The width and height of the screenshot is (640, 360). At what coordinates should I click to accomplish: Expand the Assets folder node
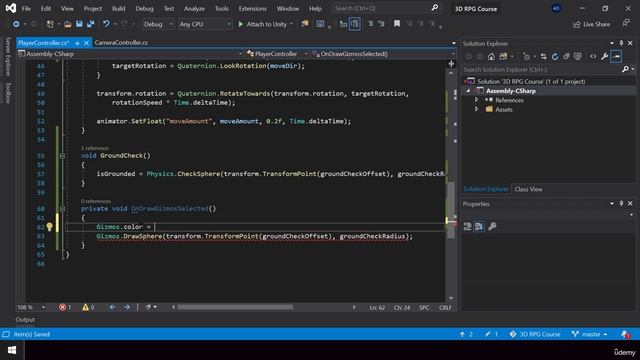tap(476, 109)
